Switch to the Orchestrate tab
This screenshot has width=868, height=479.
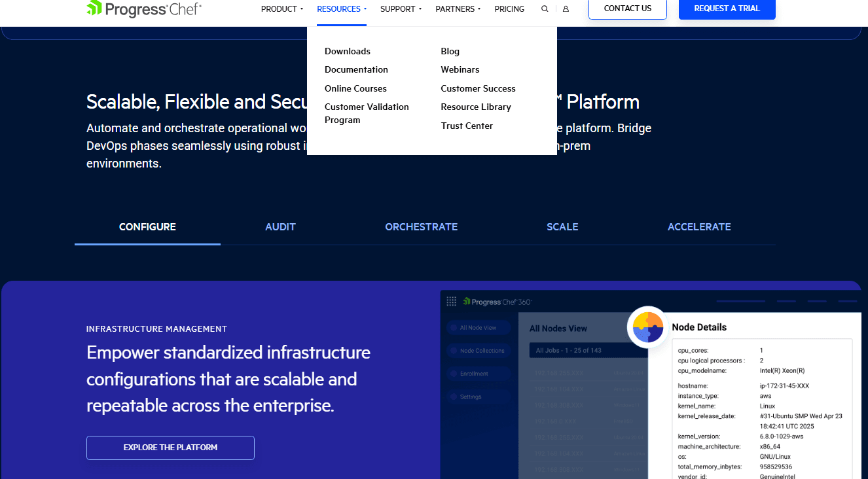pos(421,227)
